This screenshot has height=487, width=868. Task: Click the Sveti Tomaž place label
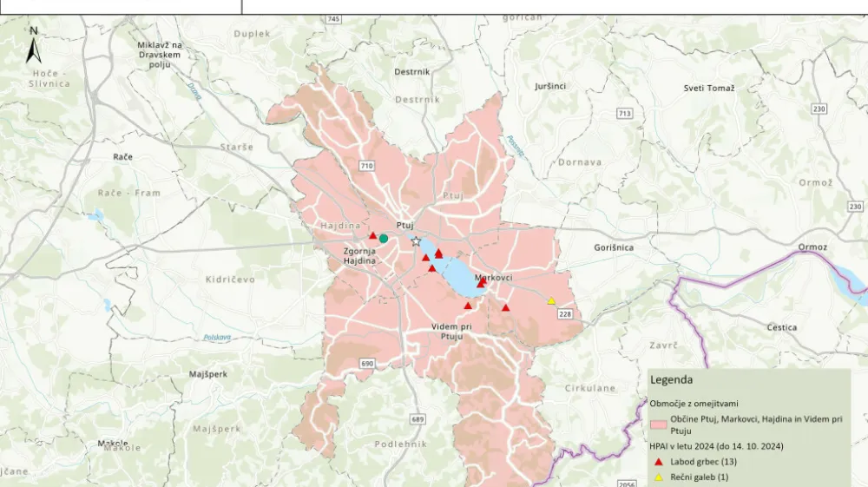709,89
